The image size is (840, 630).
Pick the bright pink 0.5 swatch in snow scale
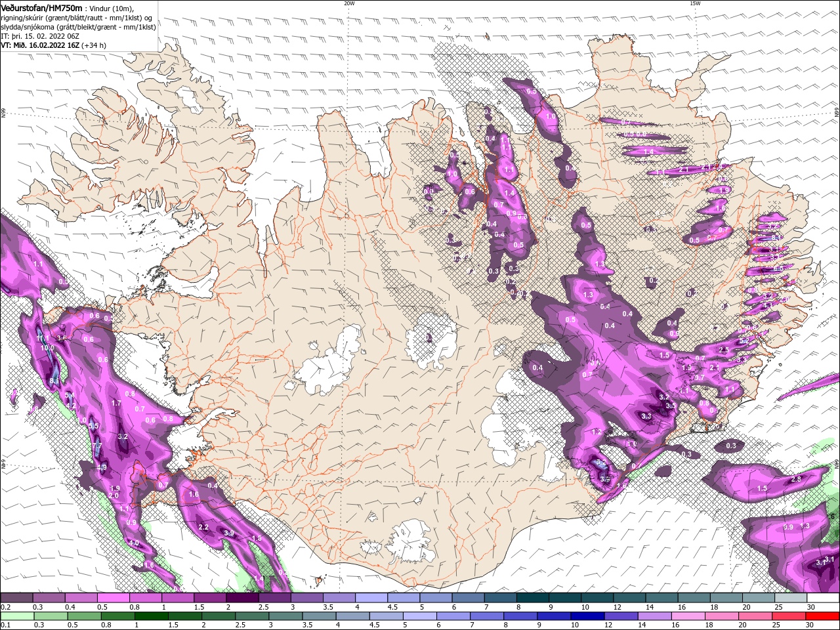(x=113, y=598)
